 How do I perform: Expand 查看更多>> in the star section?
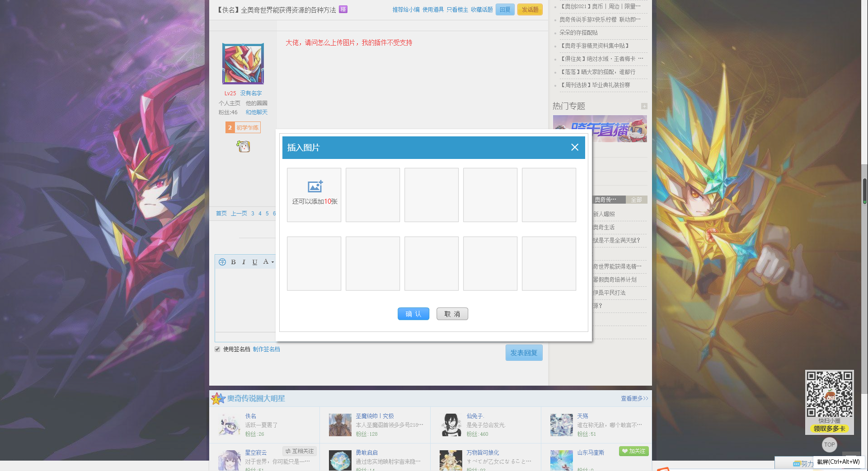click(634, 398)
